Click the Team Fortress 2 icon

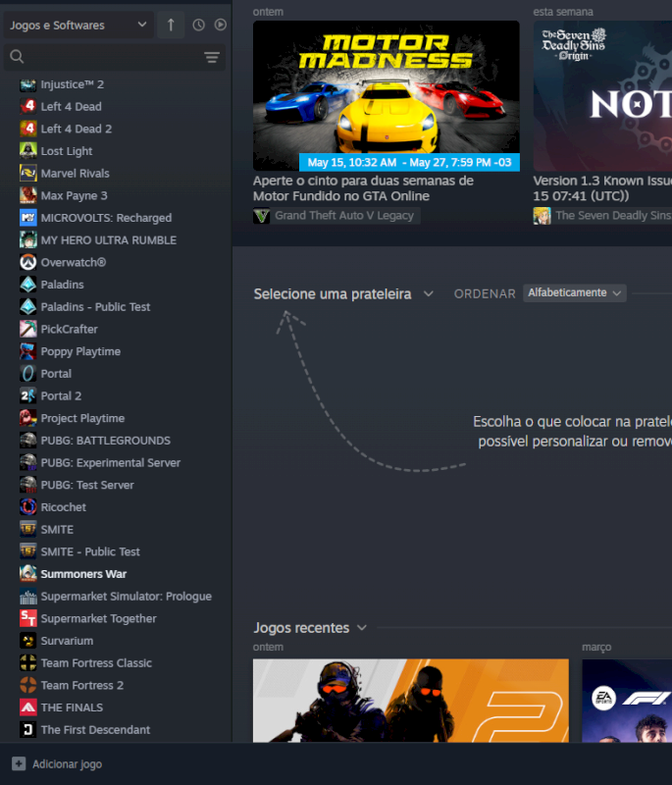pos(28,685)
